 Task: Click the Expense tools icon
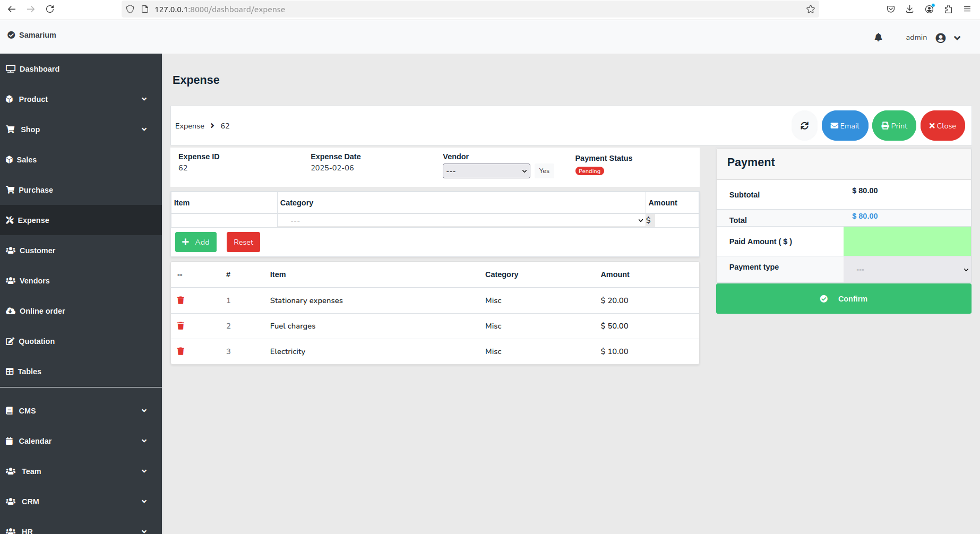tap(10, 220)
